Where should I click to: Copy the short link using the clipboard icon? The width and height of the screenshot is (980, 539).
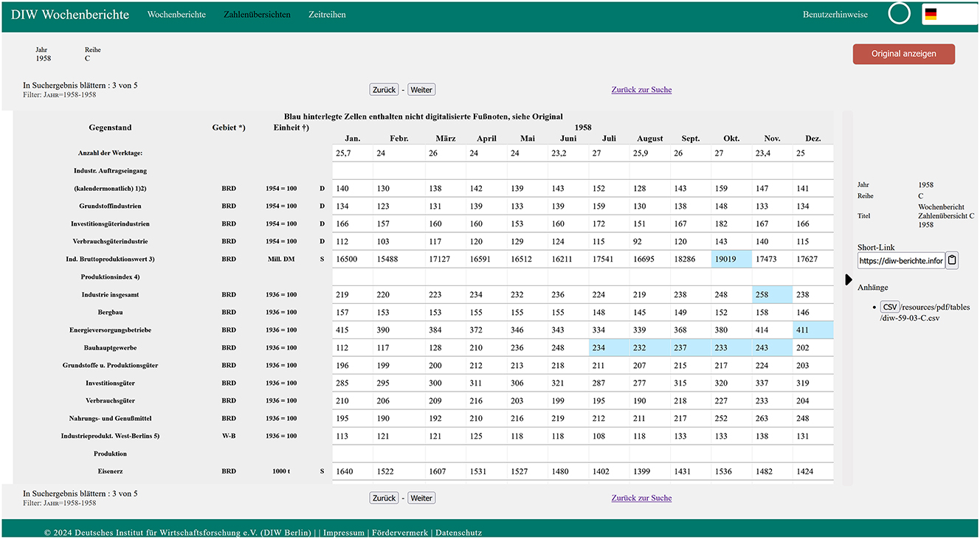(x=951, y=260)
